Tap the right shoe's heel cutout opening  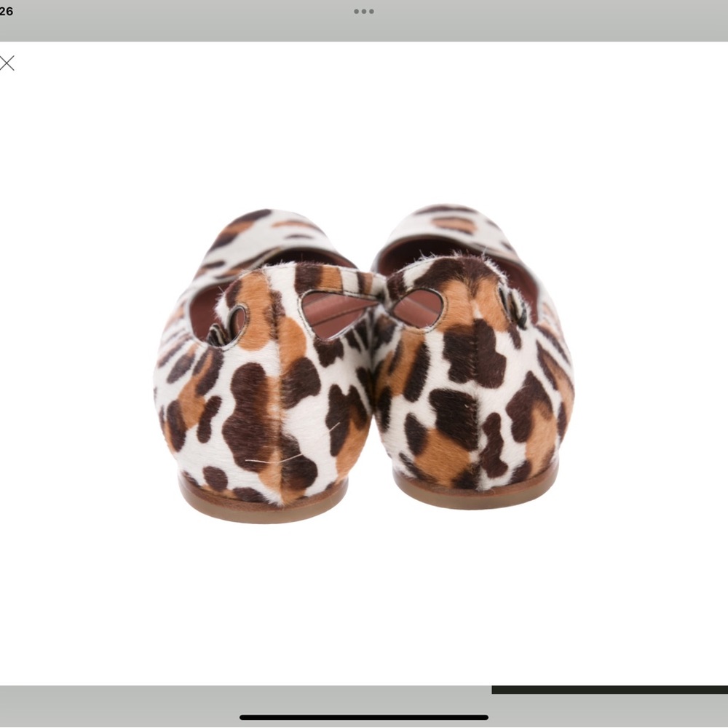416,308
